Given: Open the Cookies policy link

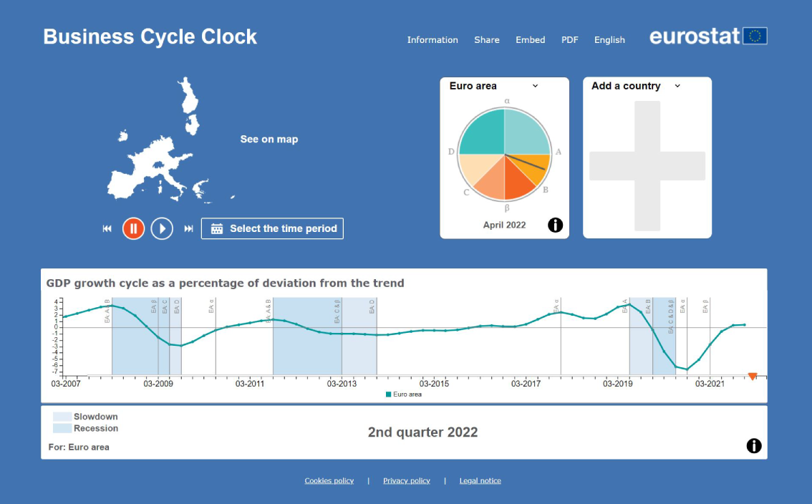Looking at the screenshot, I should coord(329,480).
